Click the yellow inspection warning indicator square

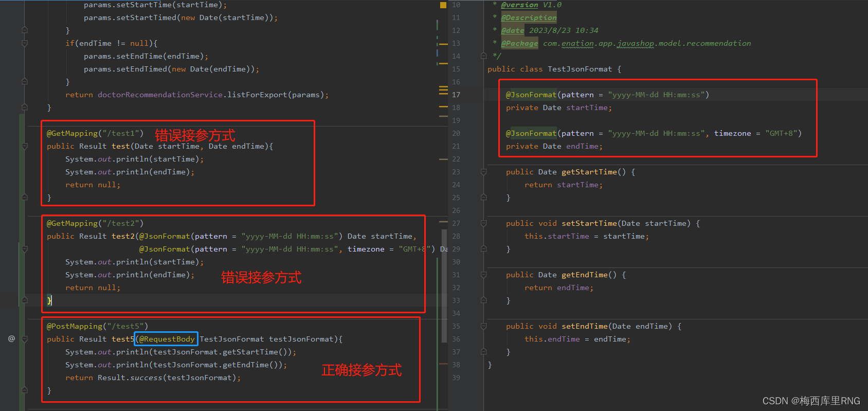pos(443,5)
